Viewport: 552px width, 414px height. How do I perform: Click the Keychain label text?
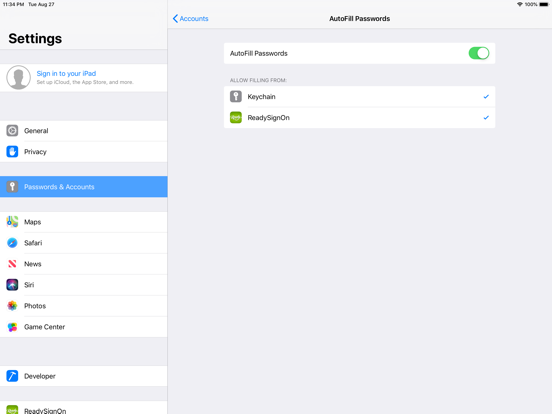click(261, 97)
